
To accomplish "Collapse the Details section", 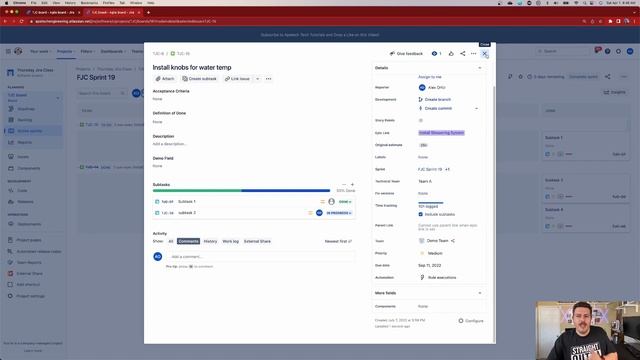I will [480, 68].
